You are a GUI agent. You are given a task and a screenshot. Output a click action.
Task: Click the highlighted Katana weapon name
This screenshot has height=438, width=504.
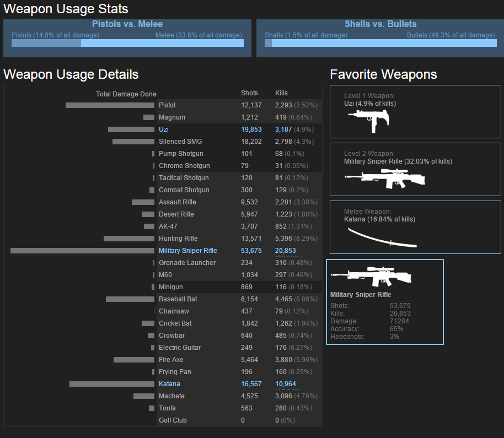pyautogui.click(x=169, y=384)
